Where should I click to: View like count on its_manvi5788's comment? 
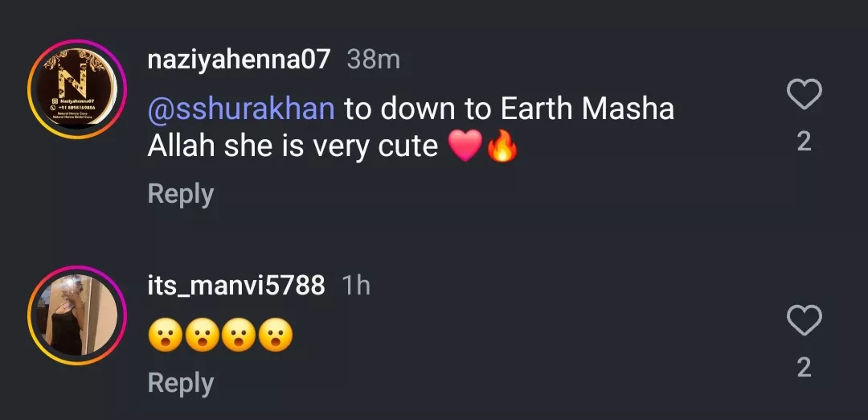pyautogui.click(x=804, y=368)
